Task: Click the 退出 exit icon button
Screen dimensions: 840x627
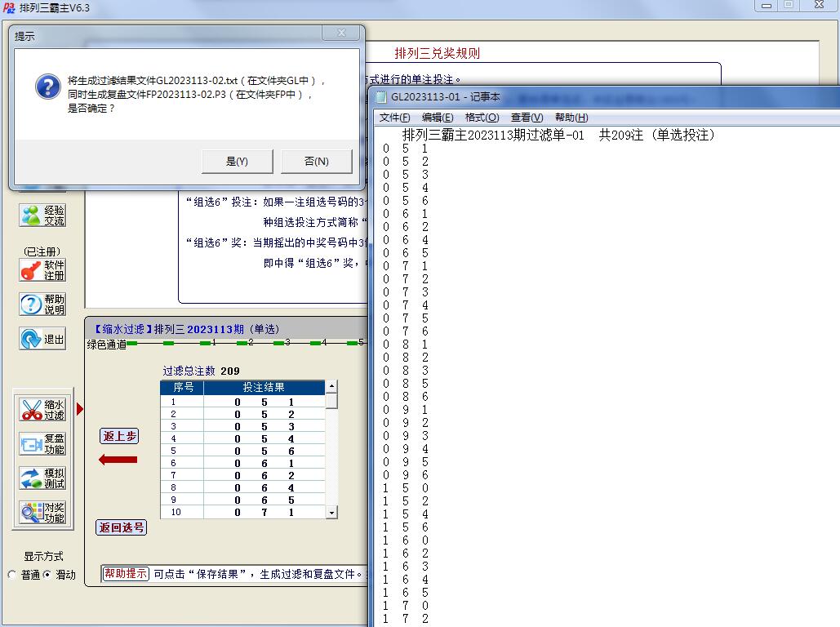Action: pos(42,339)
